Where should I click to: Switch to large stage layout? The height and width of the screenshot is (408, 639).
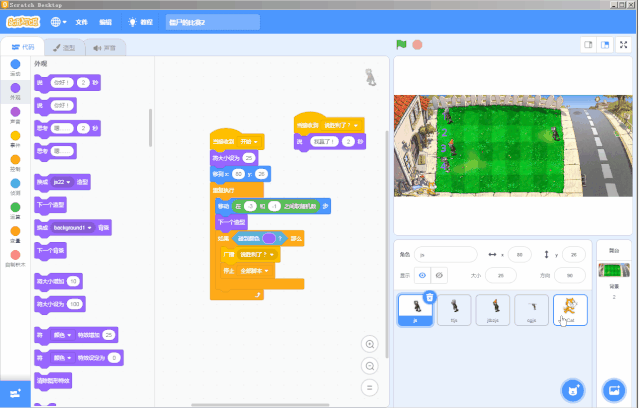click(605, 45)
